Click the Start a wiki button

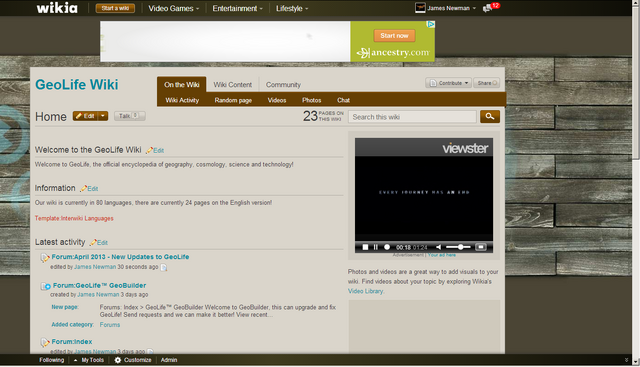pos(115,8)
